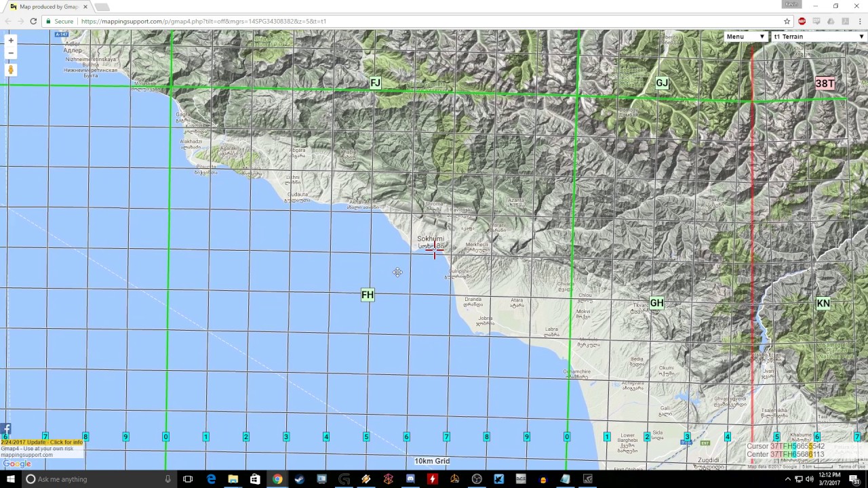Click the 10km Grid label
The width and height of the screenshot is (868, 488).
[432, 461]
